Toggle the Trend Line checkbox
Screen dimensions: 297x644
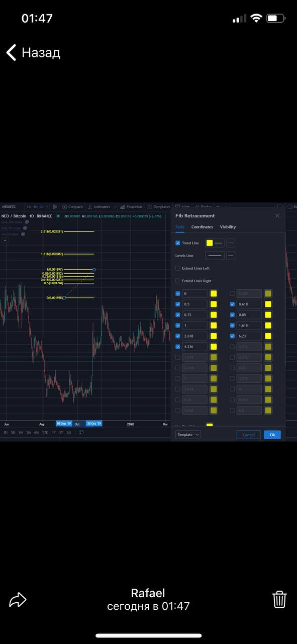pos(178,243)
